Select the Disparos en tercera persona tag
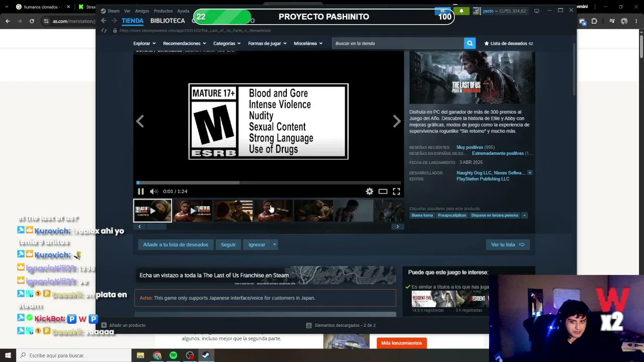Viewport: 644px width, 362px height. (x=495, y=215)
